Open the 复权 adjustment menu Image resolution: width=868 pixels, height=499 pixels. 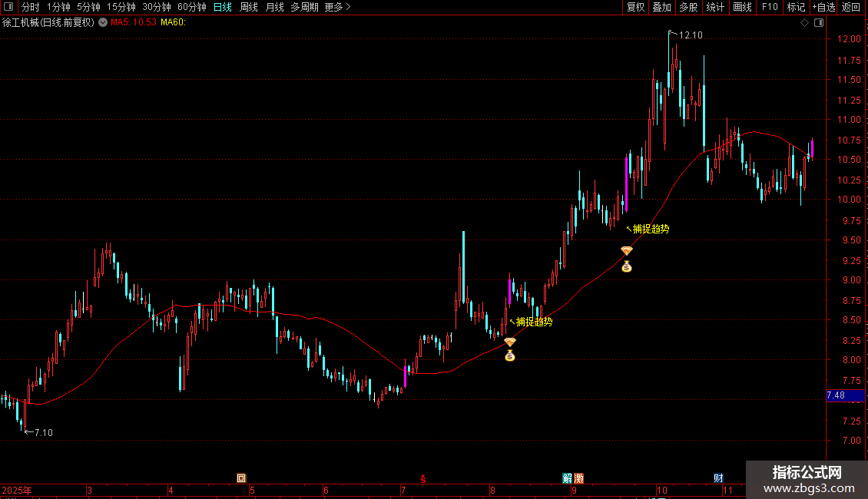pyautogui.click(x=635, y=7)
